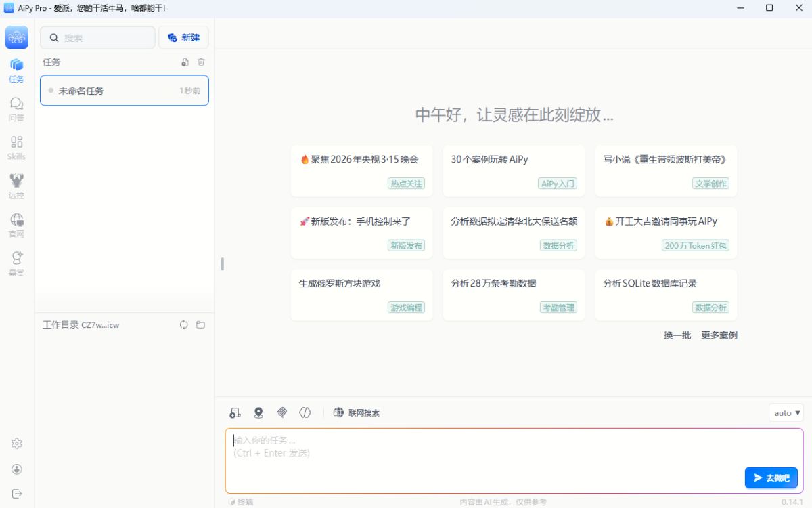Open settings via the gear icon
The width and height of the screenshot is (812, 508).
point(17,444)
